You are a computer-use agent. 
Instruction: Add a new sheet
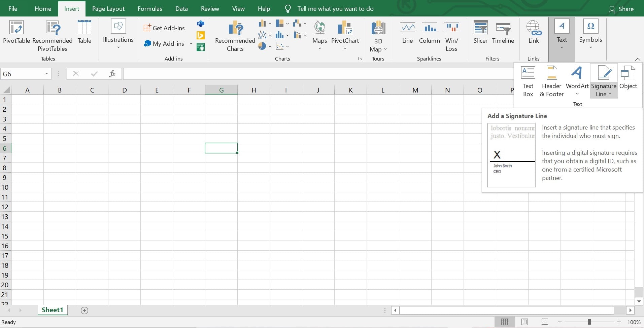click(x=84, y=310)
